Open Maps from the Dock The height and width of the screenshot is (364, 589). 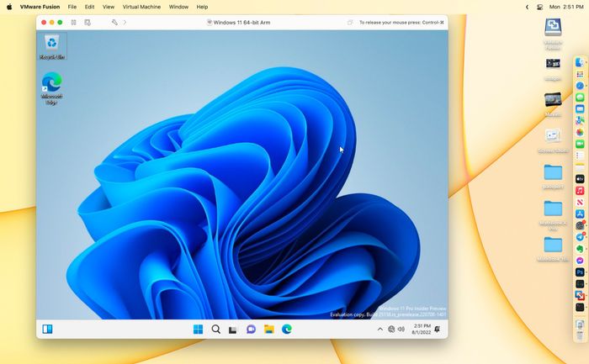click(x=580, y=120)
